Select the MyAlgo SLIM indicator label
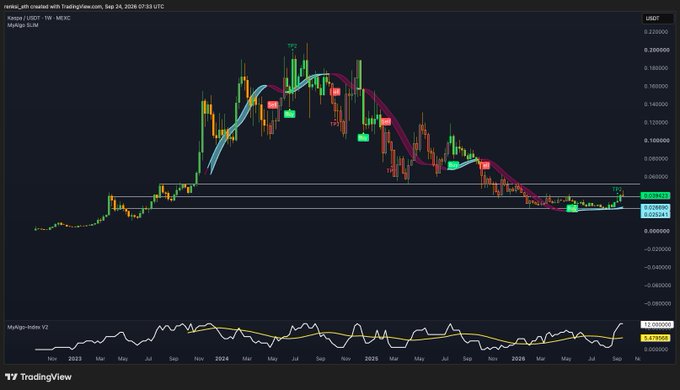 (x=23, y=26)
